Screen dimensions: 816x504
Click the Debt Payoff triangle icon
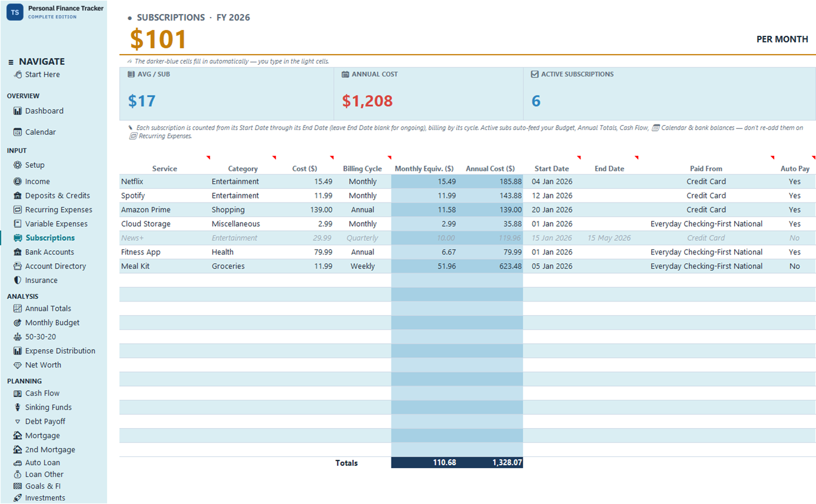click(x=18, y=422)
